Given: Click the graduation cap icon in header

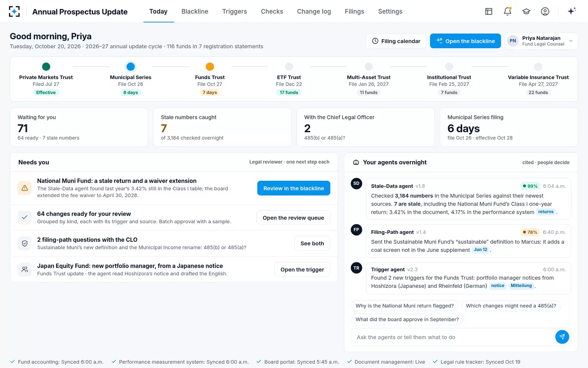Looking at the screenshot, I should pos(526,11).
